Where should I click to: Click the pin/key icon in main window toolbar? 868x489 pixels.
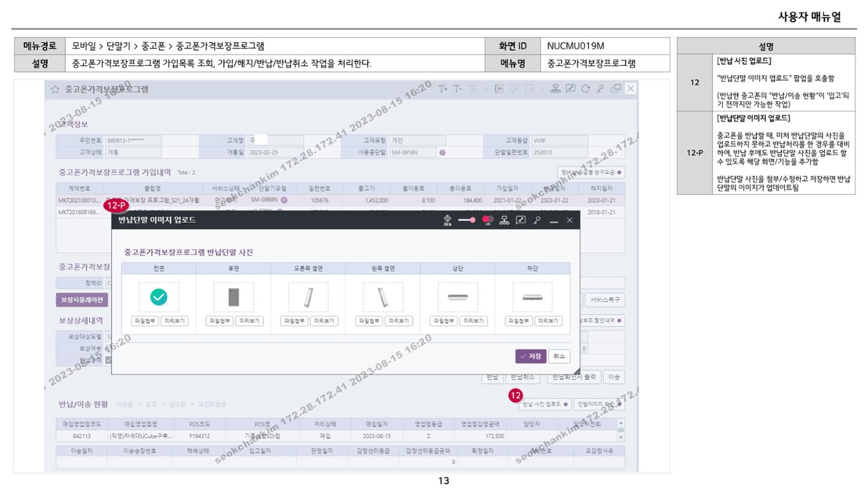coord(600,89)
